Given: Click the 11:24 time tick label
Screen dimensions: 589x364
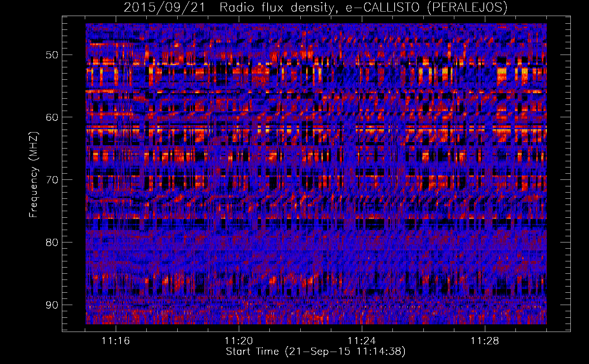Looking at the screenshot, I should (x=362, y=341).
